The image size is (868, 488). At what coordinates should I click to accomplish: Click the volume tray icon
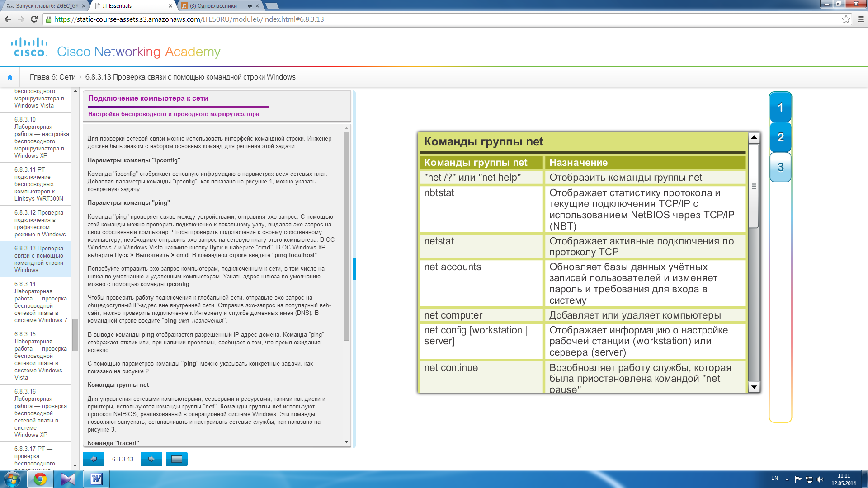click(x=820, y=479)
